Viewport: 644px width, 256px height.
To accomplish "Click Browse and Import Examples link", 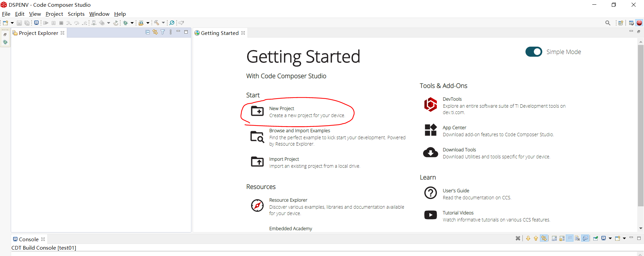I will point(300,131).
